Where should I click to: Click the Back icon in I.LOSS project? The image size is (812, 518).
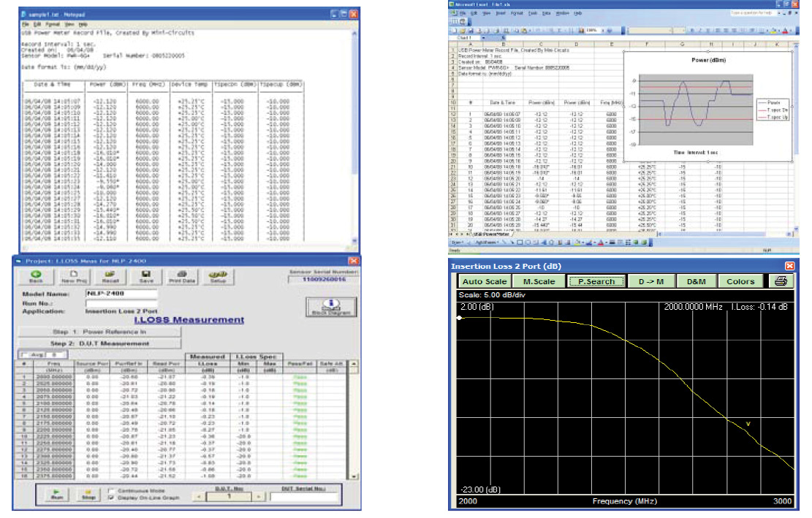point(36,277)
